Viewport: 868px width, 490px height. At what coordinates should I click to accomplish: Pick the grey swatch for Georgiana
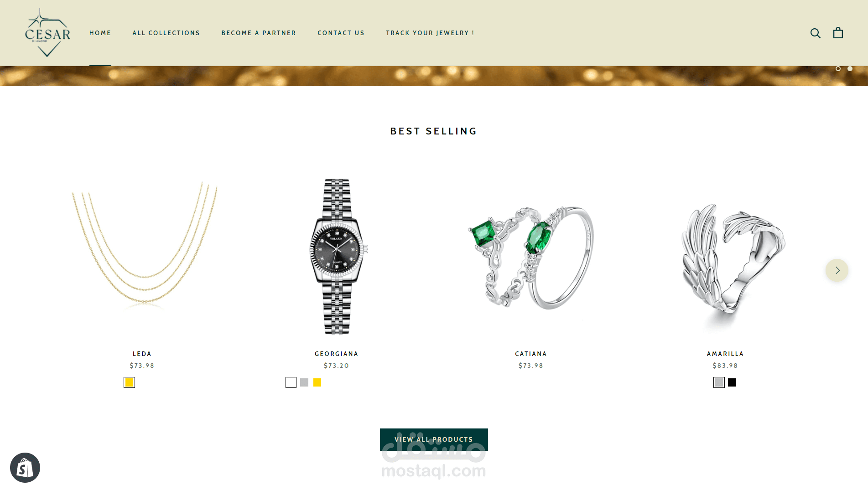click(304, 382)
